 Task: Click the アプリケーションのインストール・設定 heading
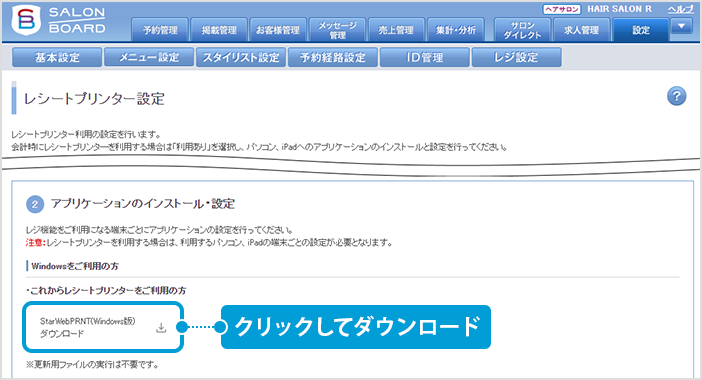[142, 204]
